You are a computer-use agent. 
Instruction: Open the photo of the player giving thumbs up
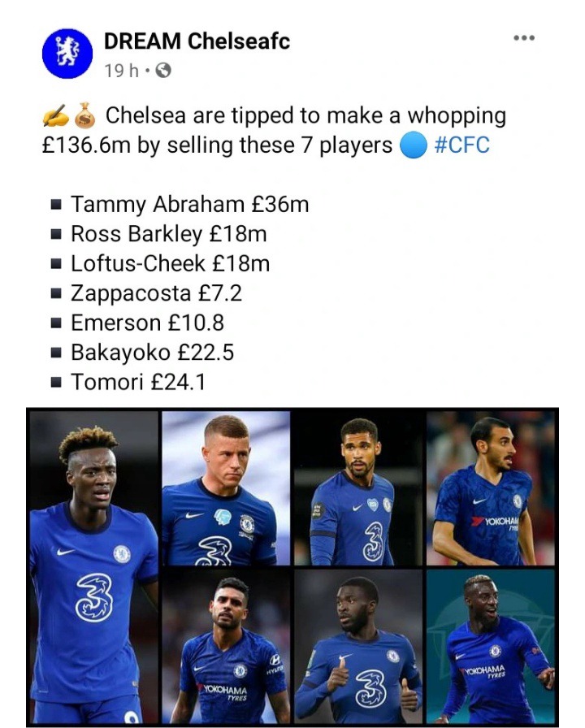pyautogui.click(x=357, y=646)
